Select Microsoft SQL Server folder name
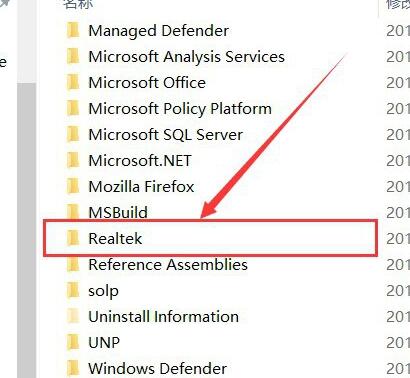Screen dimensions: 410x378 pyautogui.click(x=165, y=135)
